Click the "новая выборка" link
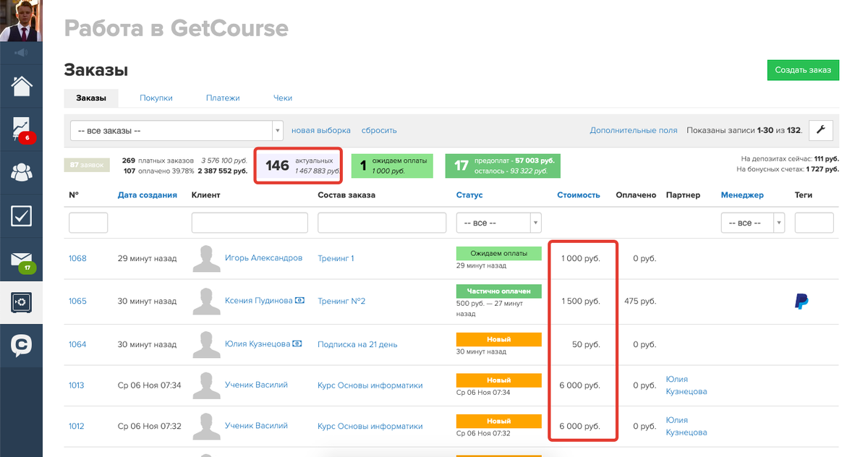868x457 pixels. point(321,131)
